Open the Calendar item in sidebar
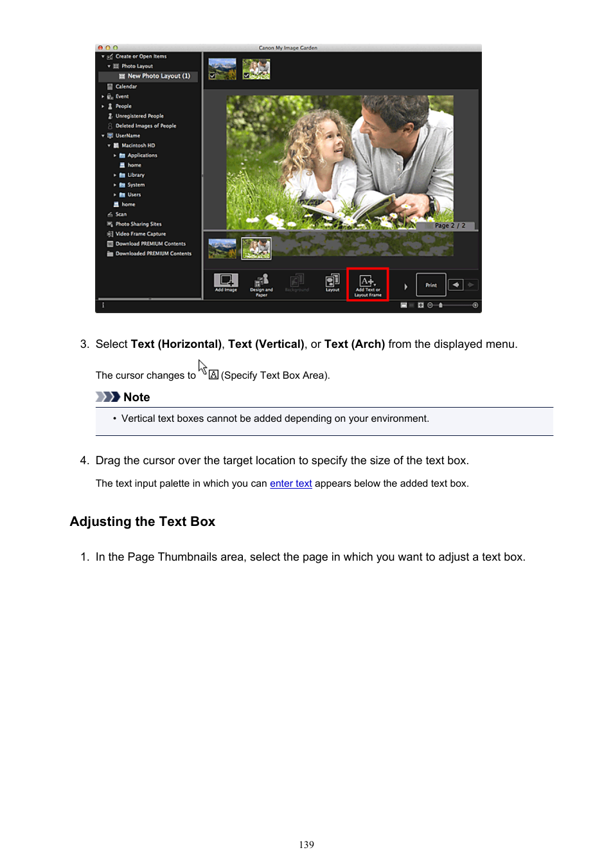Screen dimensions: 613x868 126,86
